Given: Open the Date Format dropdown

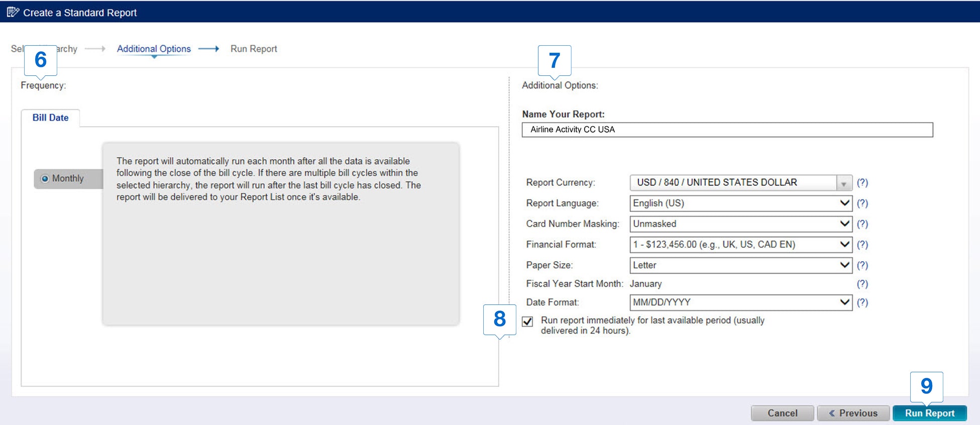Looking at the screenshot, I should 741,302.
